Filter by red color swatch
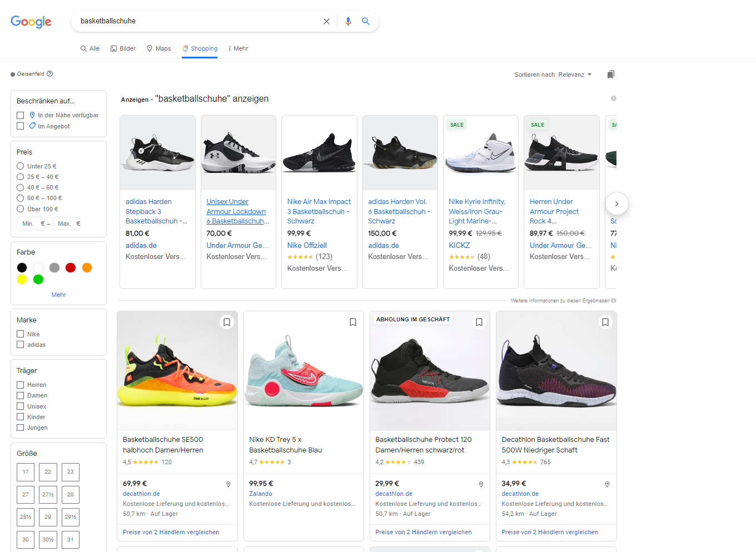The height and width of the screenshot is (552, 756). [71, 268]
